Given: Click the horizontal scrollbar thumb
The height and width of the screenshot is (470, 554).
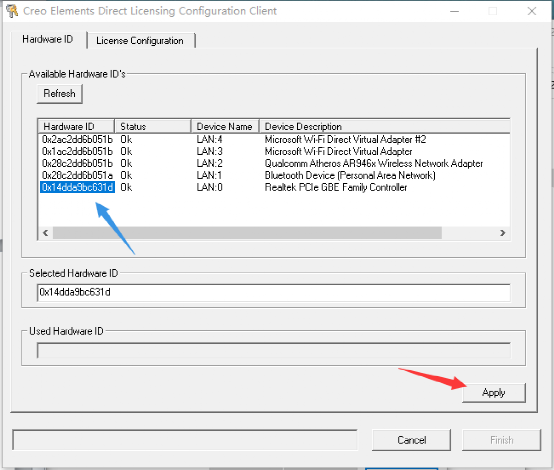Looking at the screenshot, I should click(247, 233).
